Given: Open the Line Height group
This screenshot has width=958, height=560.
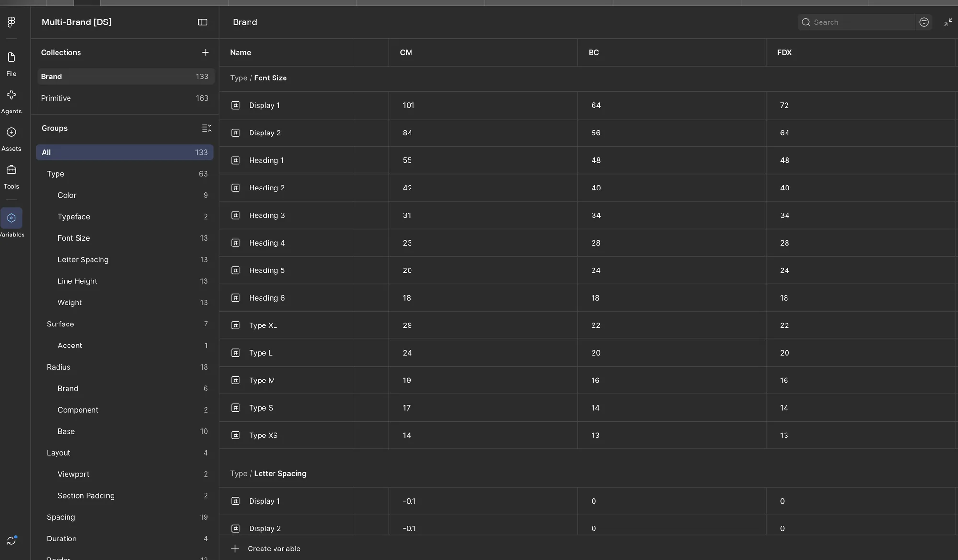Looking at the screenshot, I should tap(125, 281).
